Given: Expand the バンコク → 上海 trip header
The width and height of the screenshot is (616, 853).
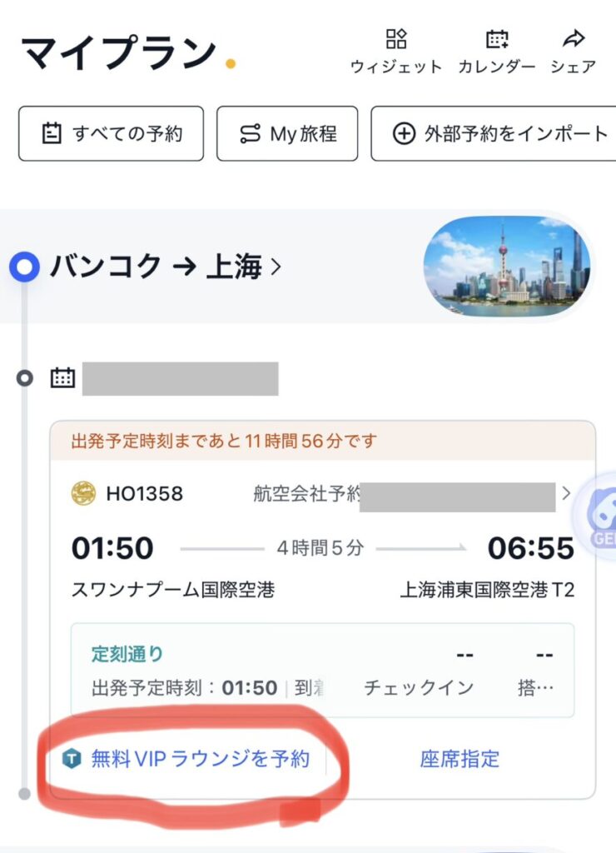Looking at the screenshot, I should (x=166, y=267).
